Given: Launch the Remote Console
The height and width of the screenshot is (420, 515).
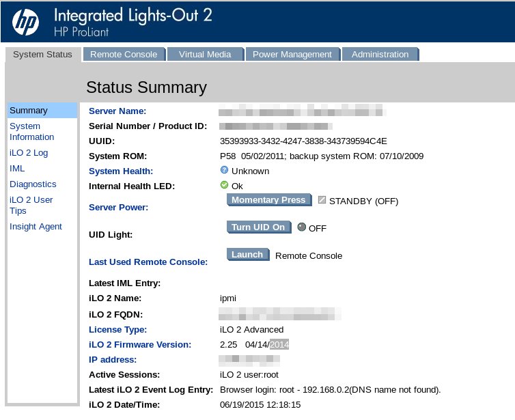Looking at the screenshot, I should pyautogui.click(x=248, y=255).
